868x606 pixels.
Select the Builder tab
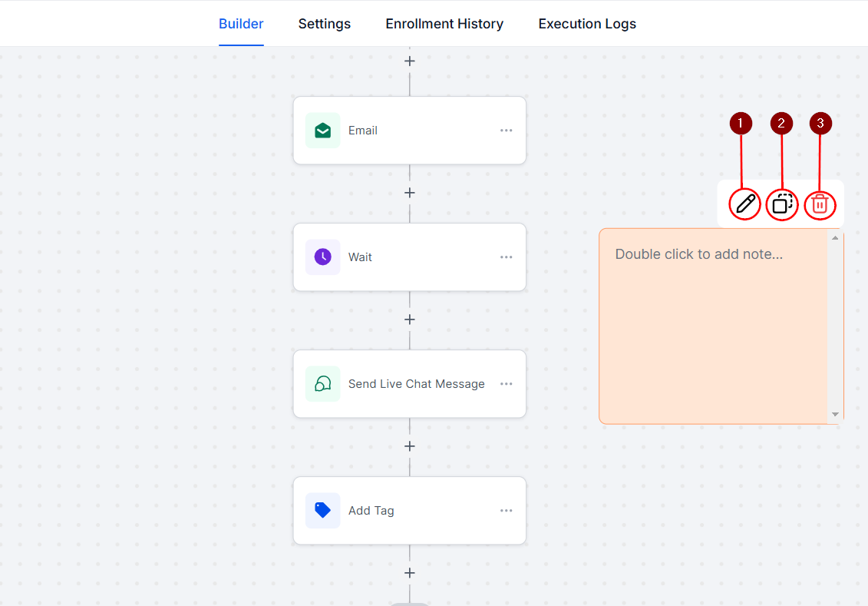pos(241,24)
